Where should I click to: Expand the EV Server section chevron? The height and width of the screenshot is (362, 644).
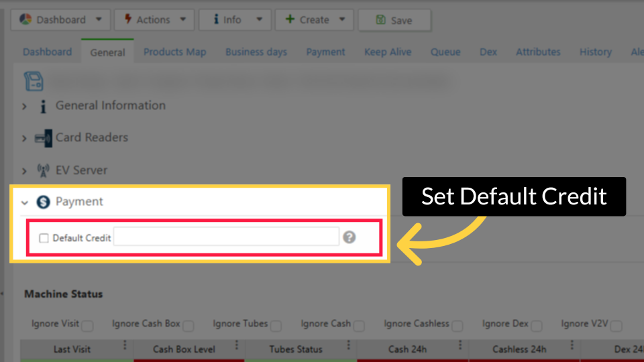pyautogui.click(x=24, y=171)
